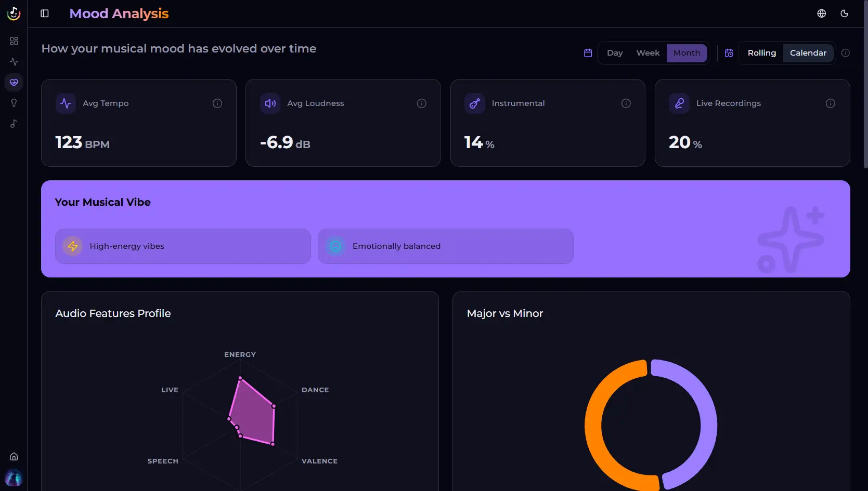Click the DANCE radar axis label
The height and width of the screenshot is (491, 868).
pyautogui.click(x=315, y=390)
